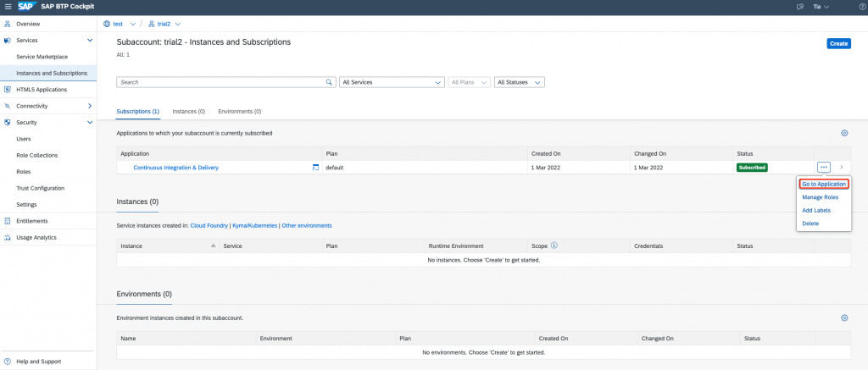The image size is (868, 370).
Task: Expand the trial2 breadcrumb dropdown
Action: tap(178, 24)
